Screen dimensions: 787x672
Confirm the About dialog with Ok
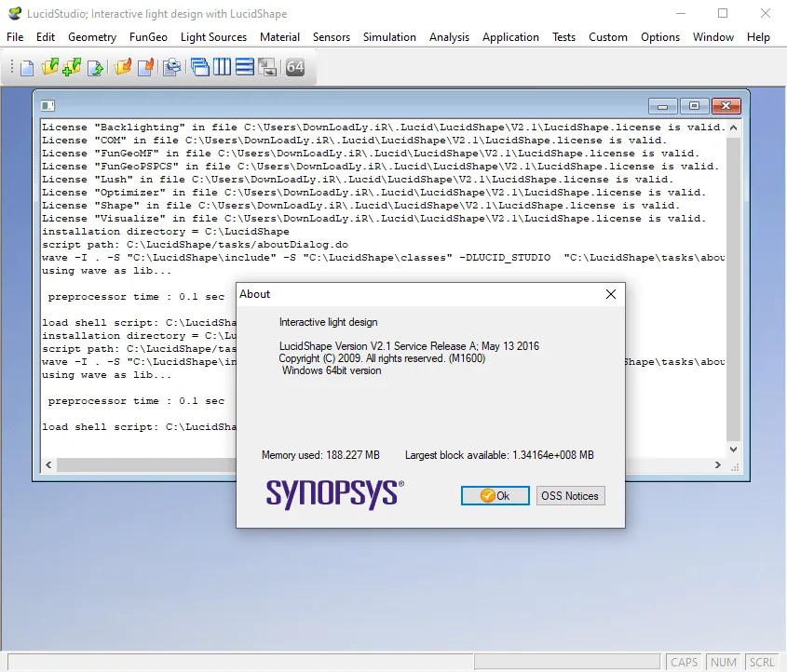pos(495,495)
